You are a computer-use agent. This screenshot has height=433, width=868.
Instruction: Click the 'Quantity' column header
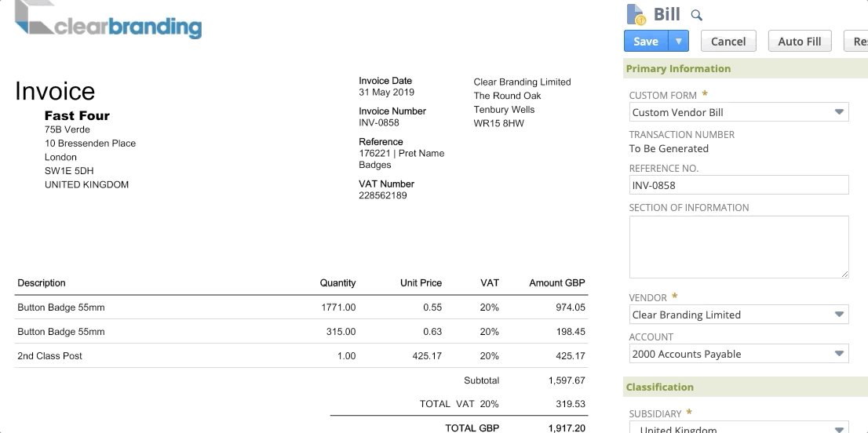coord(337,283)
